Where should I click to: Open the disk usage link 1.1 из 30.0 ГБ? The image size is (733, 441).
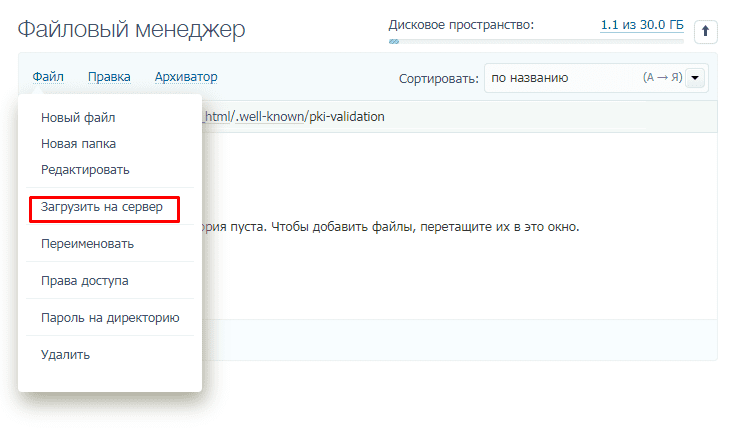tap(642, 25)
